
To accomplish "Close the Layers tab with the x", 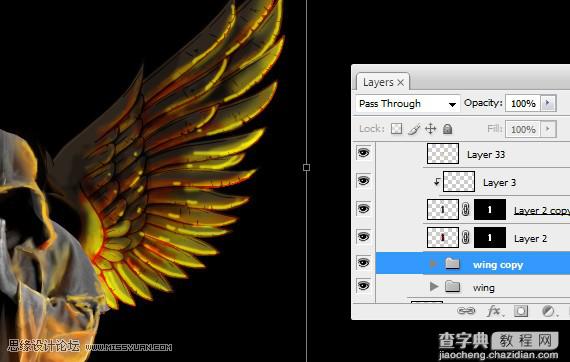I will [401, 83].
